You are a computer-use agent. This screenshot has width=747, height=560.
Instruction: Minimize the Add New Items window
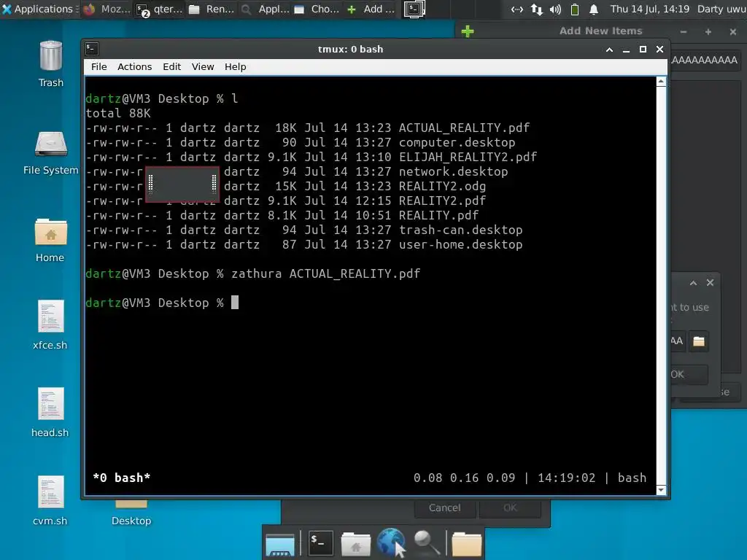point(684,32)
